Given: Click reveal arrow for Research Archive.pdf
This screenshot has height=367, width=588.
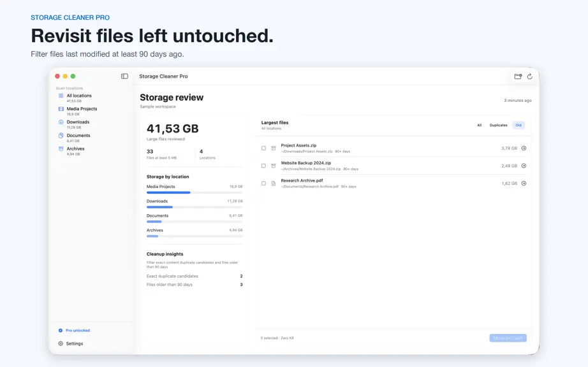Looking at the screenshot, I should click(524, 183).
